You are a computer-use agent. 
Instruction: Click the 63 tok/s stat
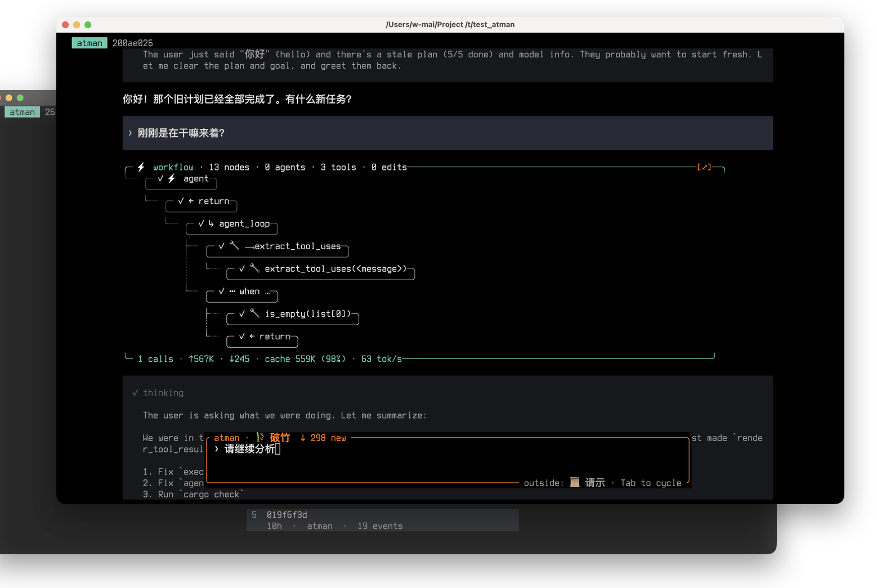click(x=382, y=359)
